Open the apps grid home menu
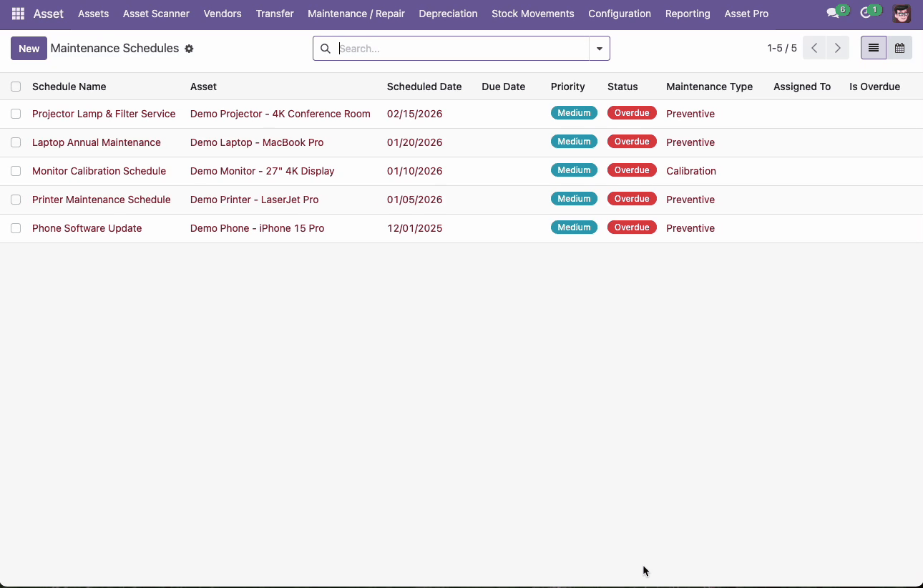Screen dimensions: 923x588 18,14
